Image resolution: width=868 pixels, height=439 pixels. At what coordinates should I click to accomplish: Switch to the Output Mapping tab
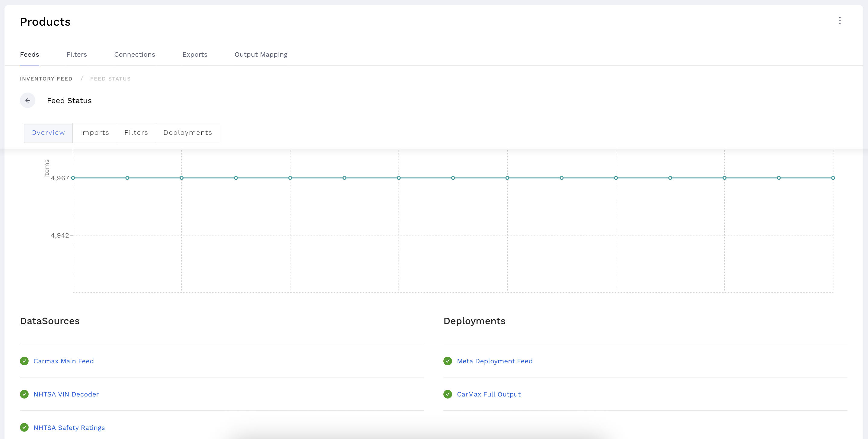(261, 54)
